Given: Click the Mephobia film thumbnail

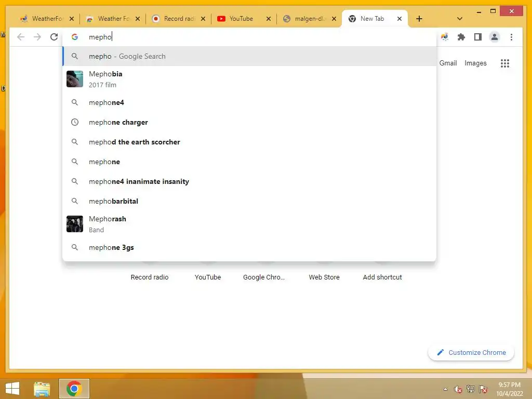Looking at the screenshot, I should pyautogui.click(x=75, y=79).
